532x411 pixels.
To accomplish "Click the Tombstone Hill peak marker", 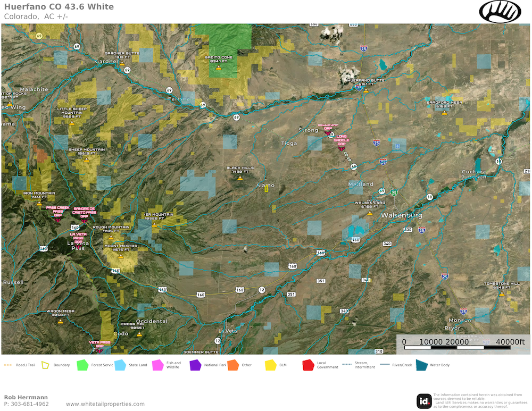I will pos(502,293).
